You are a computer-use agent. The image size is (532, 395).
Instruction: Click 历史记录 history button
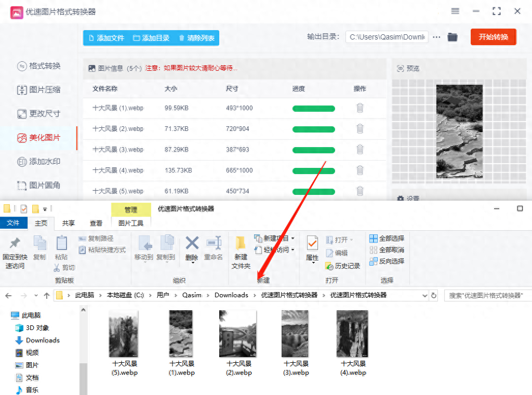[x=343, y=266]
